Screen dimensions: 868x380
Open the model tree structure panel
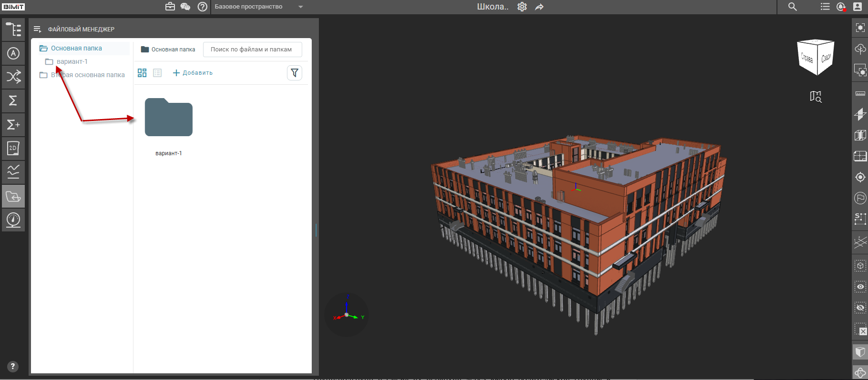(13, 30)
